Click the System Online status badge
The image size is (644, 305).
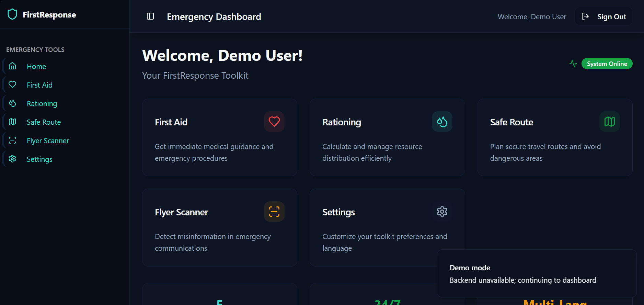[x=607, y=64]
